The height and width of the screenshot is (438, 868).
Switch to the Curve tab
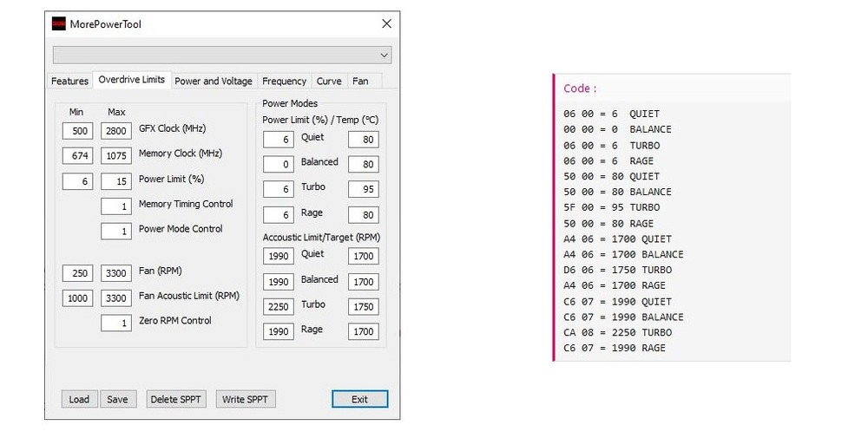point(329,81)
